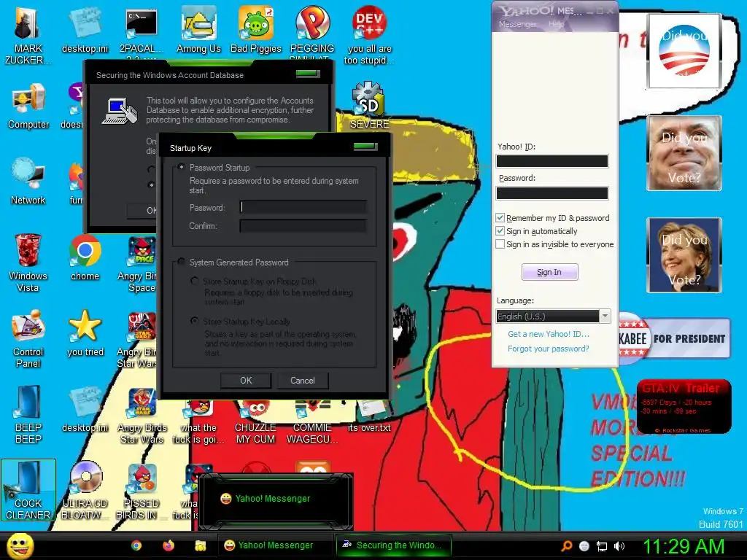The image size is (747, 560).
Task: Click Cancel in the Startup Key dialog
Action: [303, 381]
